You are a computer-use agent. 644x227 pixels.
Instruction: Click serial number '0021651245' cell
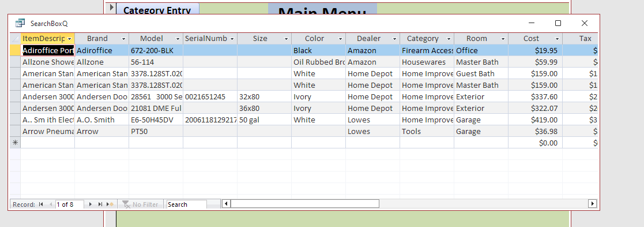(x=210, y=96)
